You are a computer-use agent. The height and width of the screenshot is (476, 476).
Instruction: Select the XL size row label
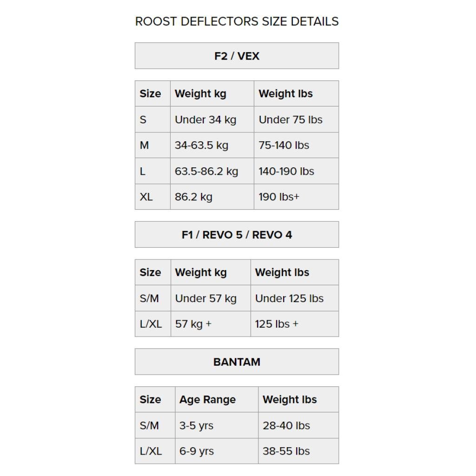152,197
